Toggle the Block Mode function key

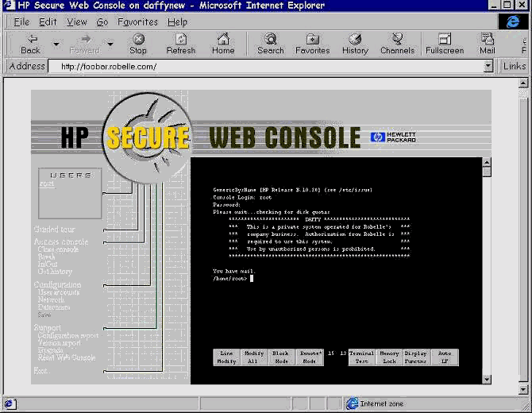[x=281, y=357]
